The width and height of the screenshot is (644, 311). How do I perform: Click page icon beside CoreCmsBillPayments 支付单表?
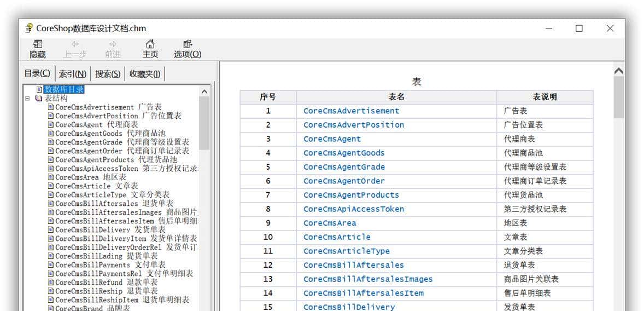51,265
